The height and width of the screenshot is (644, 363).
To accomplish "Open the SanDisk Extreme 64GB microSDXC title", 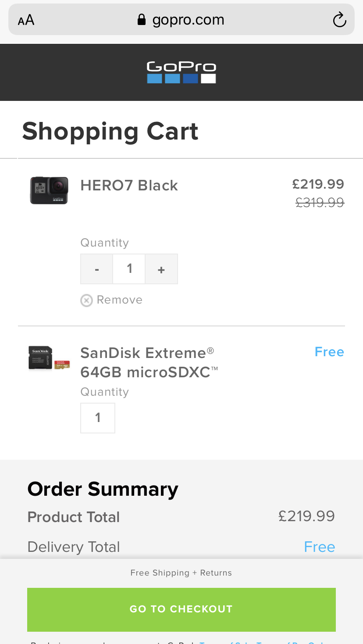I will pos(147,362).
